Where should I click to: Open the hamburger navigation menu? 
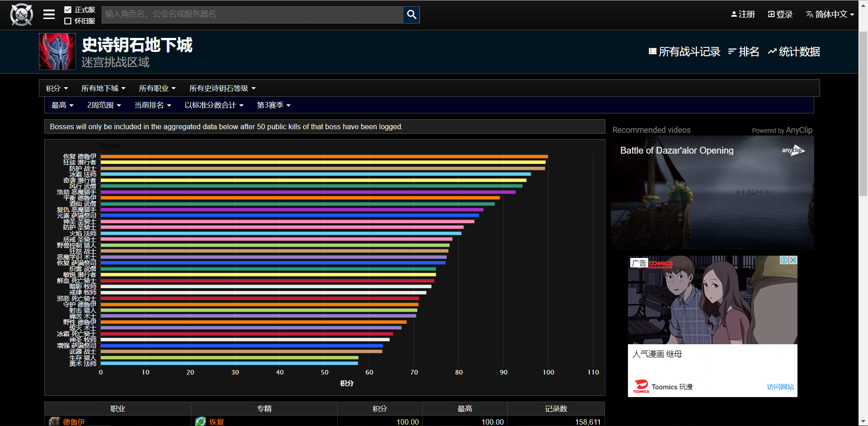tap(49, 14)
